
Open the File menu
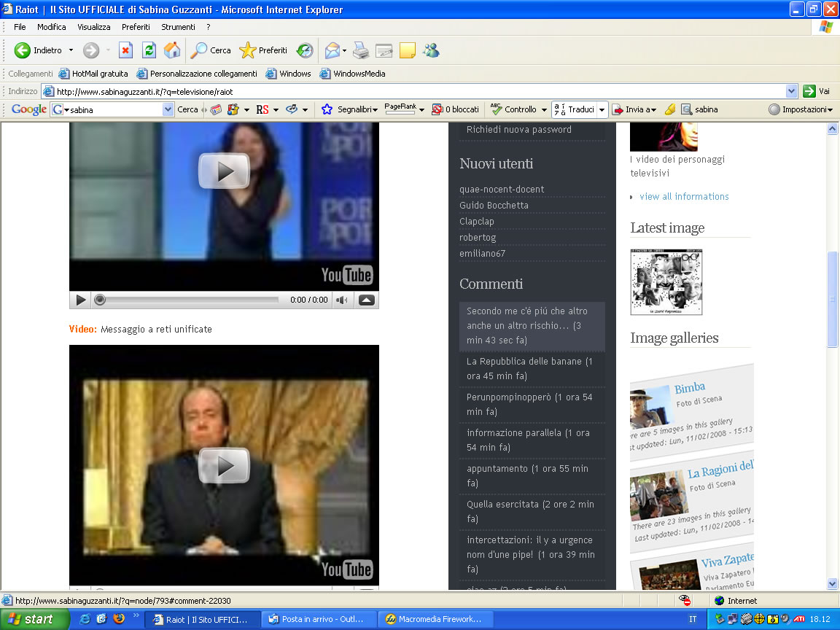pos(20,27)
